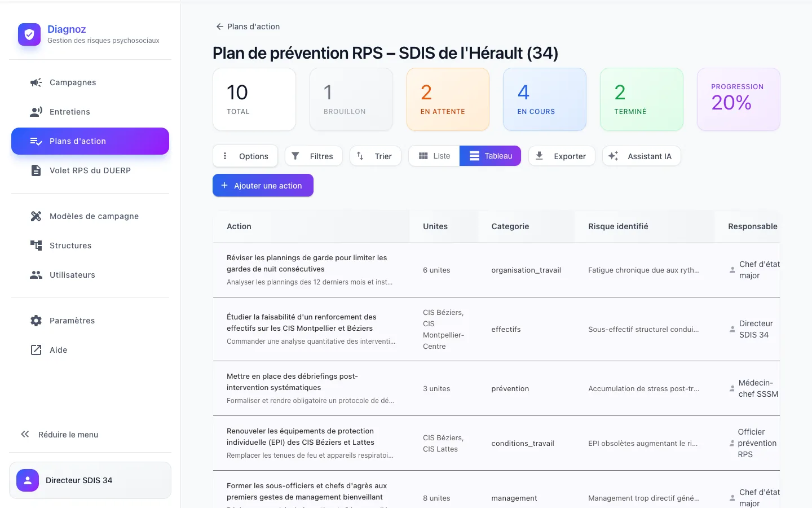The height and width of the screenshot is (508, 812).
Task: Click the Utilisateurs people icon
Action: coord(36,275)
